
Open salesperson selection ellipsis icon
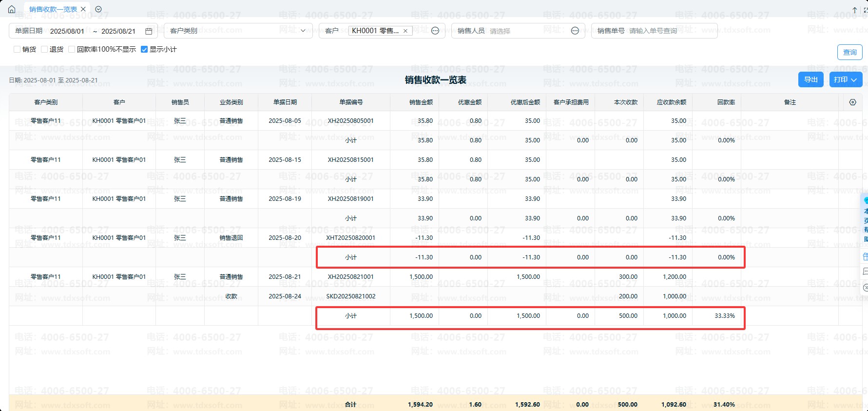point(575,31)
